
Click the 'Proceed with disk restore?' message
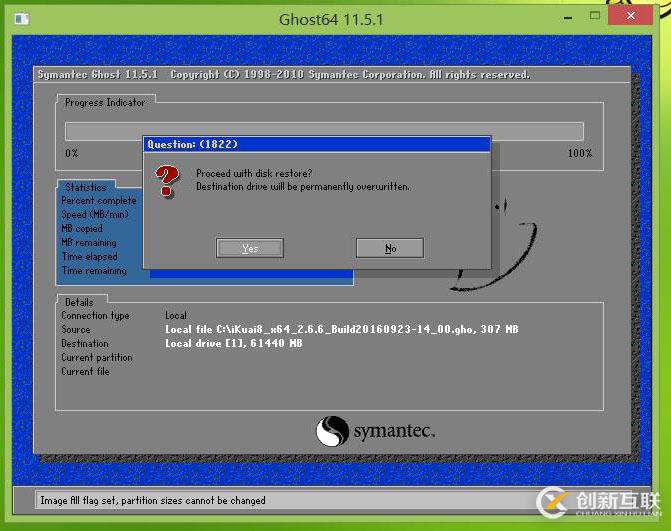254,173
